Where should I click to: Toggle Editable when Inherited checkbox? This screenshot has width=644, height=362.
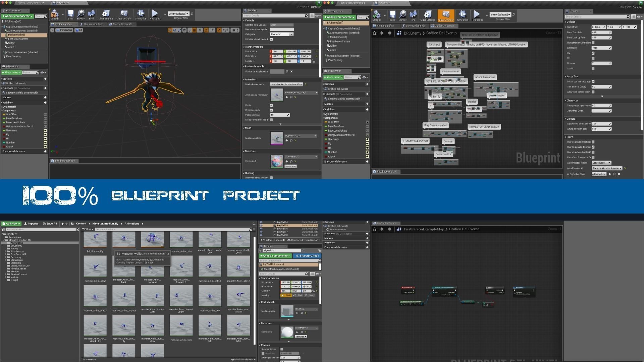pyautogui.click(x=271, y=39)
